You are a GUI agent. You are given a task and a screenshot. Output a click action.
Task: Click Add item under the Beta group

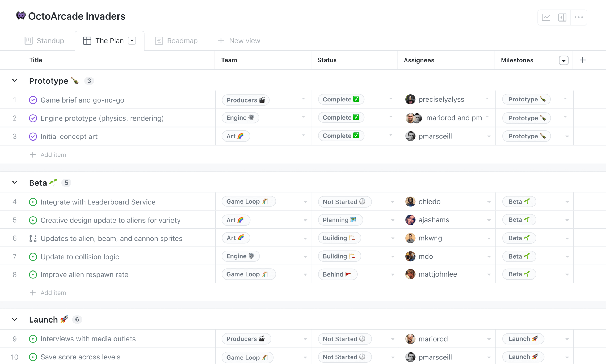tap(53, 293)
